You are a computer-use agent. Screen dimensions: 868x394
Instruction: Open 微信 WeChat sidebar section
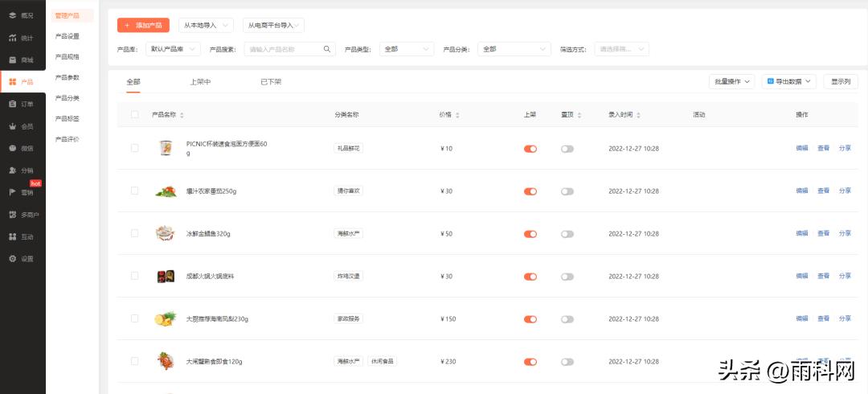[23, 148]
